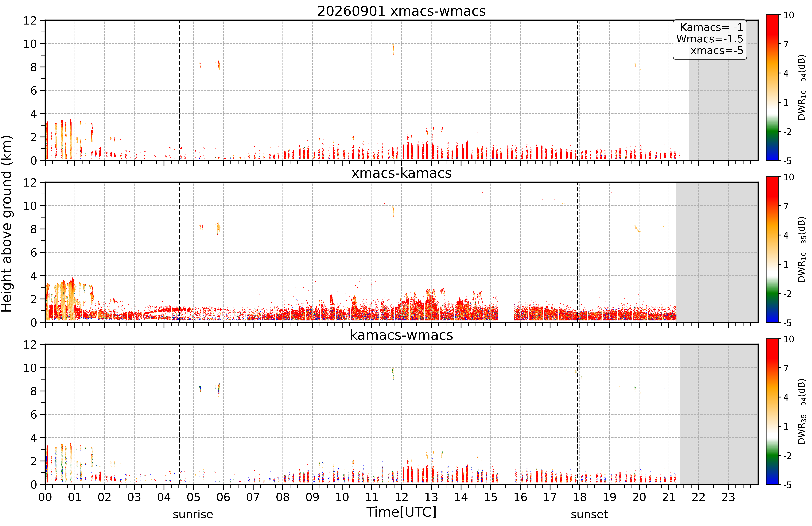
Task: Click the xmacs=-5 legend entry
Action: (717, 50)
